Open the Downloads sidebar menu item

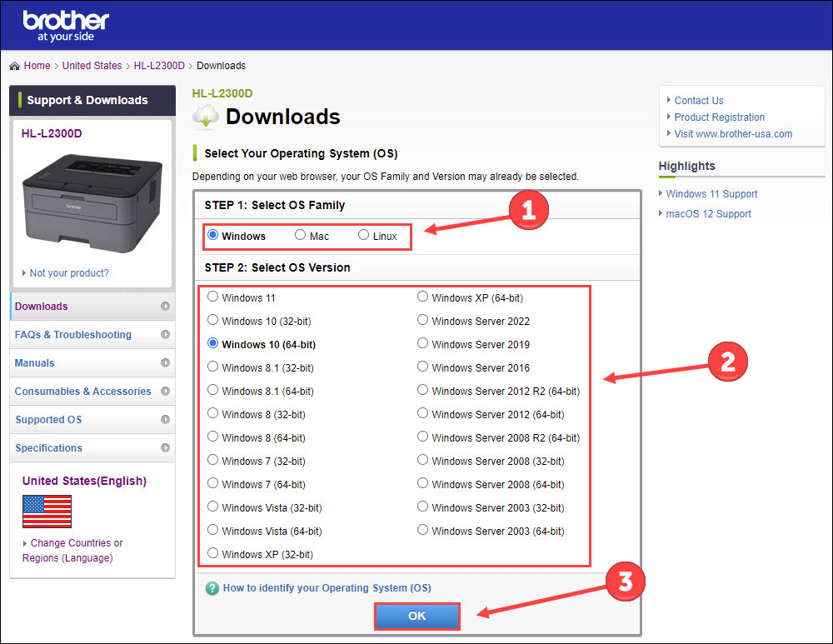(42, 307)
